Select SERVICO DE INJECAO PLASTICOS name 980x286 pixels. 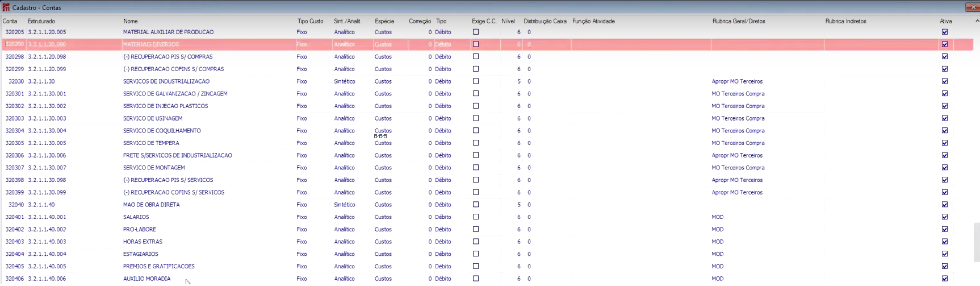[165, 106]
